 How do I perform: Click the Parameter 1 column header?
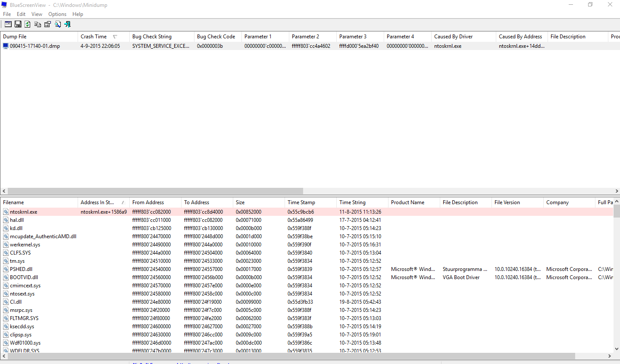tap(265, 37)
